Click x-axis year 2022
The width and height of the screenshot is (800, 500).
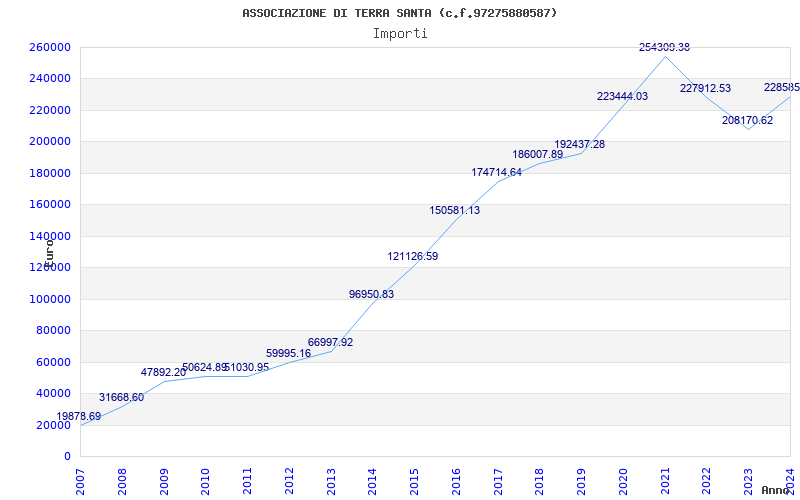[707, 482]
